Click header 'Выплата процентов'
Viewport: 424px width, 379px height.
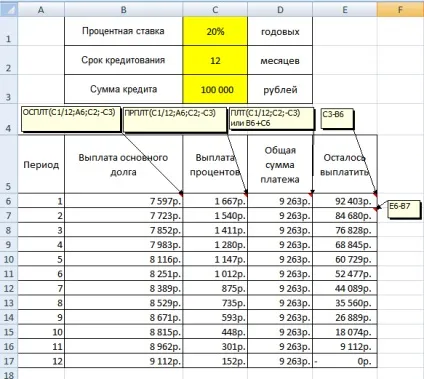[x=215, y=164]
